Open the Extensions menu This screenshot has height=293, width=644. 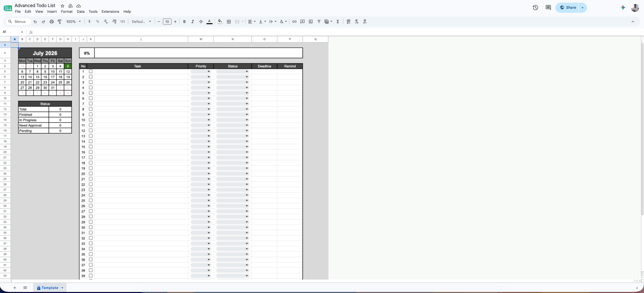pyautogui.click(x=110, y=11)
